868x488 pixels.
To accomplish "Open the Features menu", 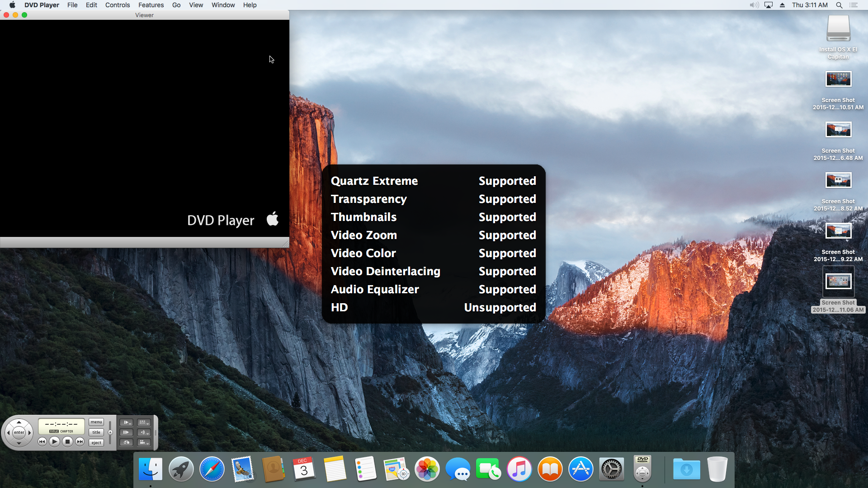I will click(x=151, y=5).
